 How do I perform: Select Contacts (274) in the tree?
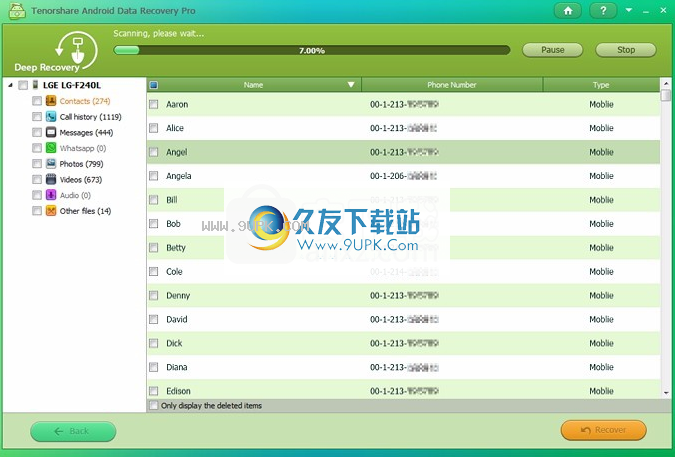click(x=85, y=101)
